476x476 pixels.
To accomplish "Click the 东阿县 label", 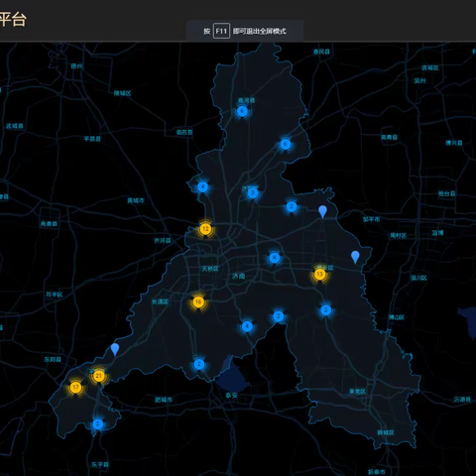I will [53, 359].
